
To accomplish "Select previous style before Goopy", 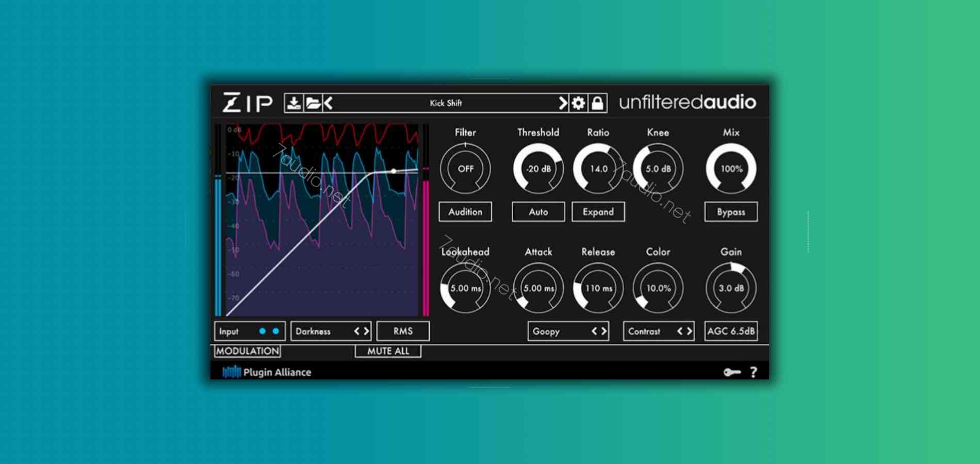I will [x=594, y=331].
